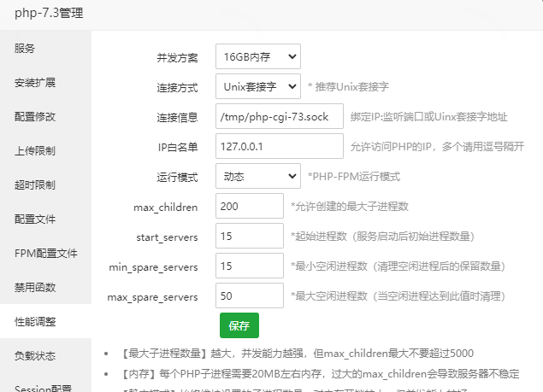
Task: Click the 【内存】 note about 20MB memory
Action: tap(319, 374)
